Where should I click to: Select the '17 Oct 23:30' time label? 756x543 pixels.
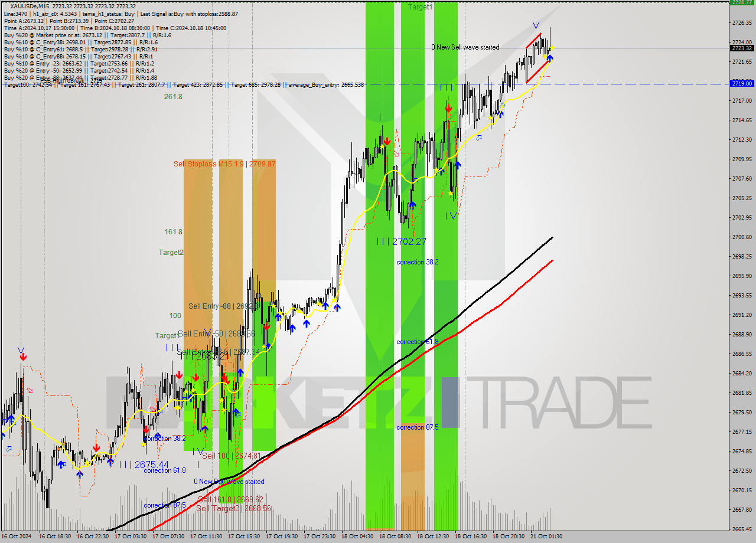[320, 537]
